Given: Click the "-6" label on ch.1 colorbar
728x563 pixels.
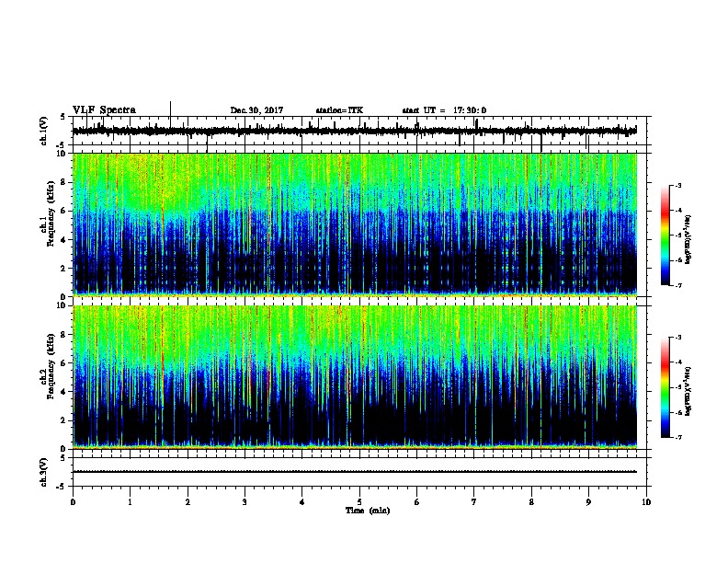Looking at the screenshot, I should (x=678, y=260).
